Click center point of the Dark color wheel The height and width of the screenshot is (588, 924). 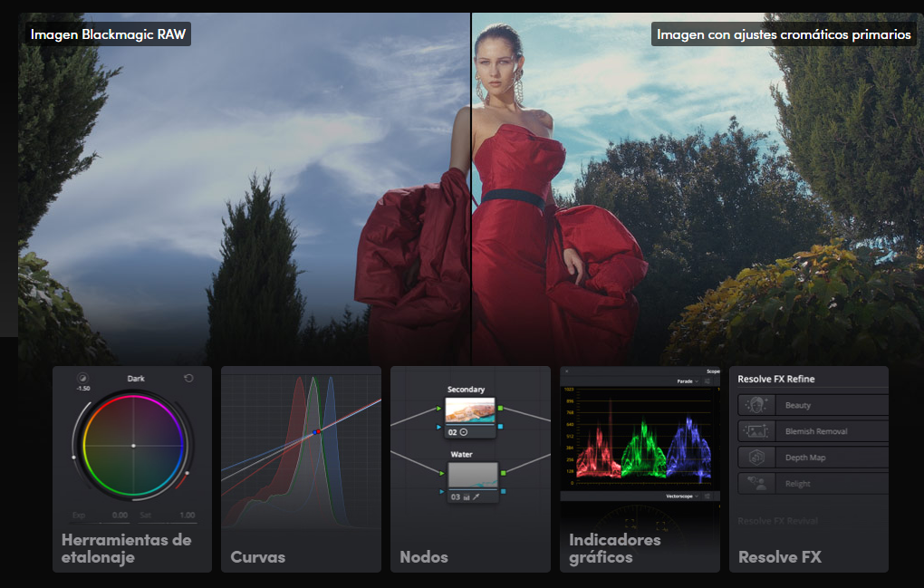[133, 446]
